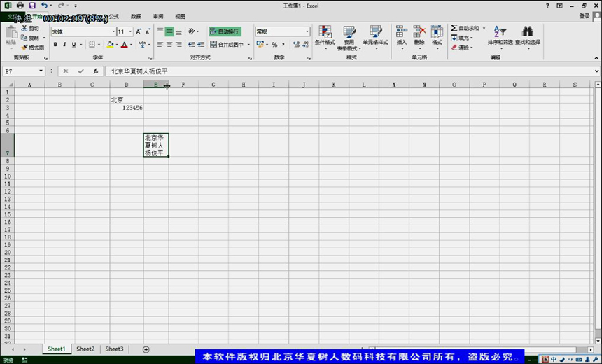The width and height of the screenshot is (602, 364).
Task: Open the 格式 cell format menu
Action: click(x=437, y=38)
